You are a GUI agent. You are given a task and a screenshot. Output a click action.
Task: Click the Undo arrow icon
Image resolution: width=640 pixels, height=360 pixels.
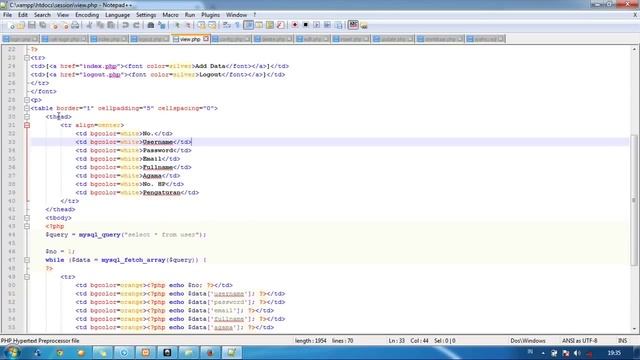pos(125,25)
